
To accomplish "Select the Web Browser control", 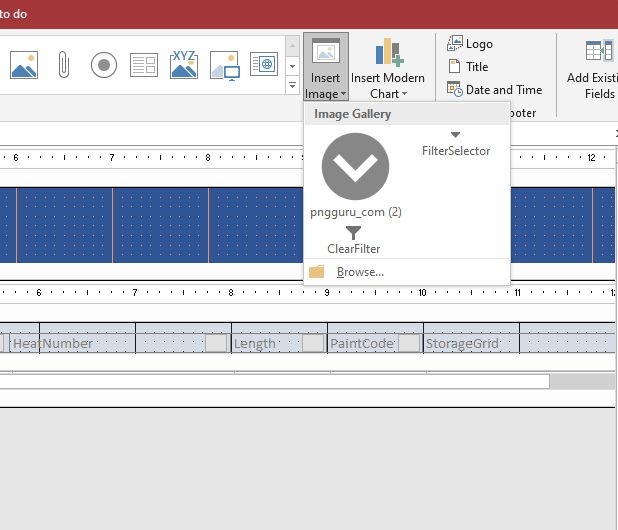I will click(264, 65).
